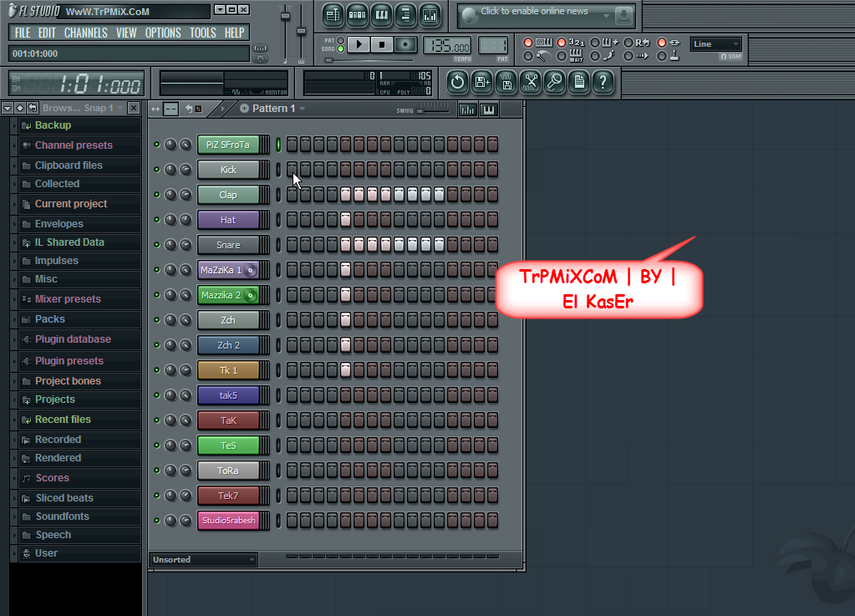Viewport: 855px width, 616px height.
Task: Toggle typing keyboard to piano switch
Action: (528, 43)
